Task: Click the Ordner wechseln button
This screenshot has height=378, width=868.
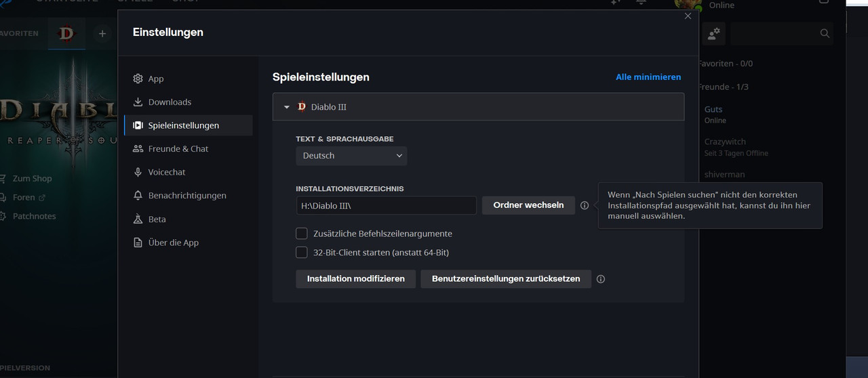Action: point(528,205)
